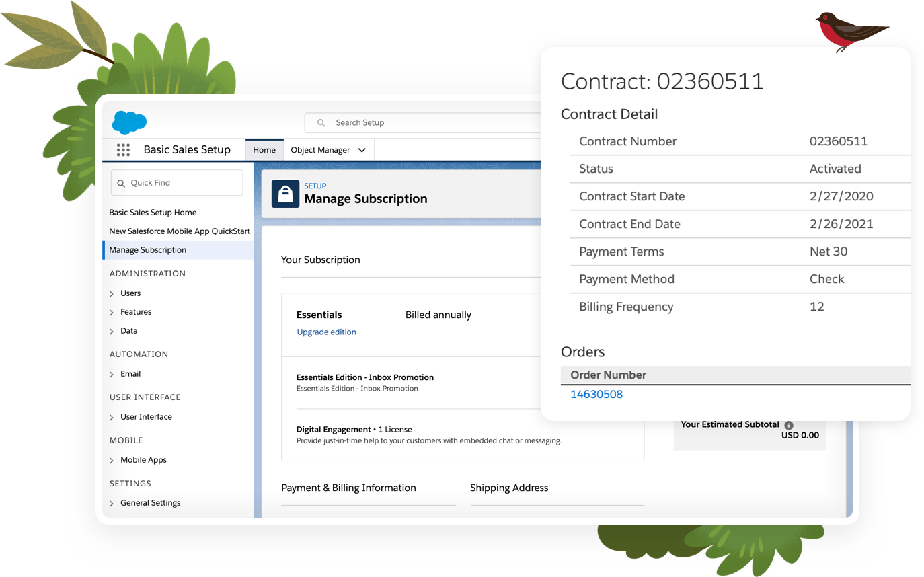This screenshot has width=924, height=577.
Task: Click the Upgrade edition link
Action: (327, 332)
